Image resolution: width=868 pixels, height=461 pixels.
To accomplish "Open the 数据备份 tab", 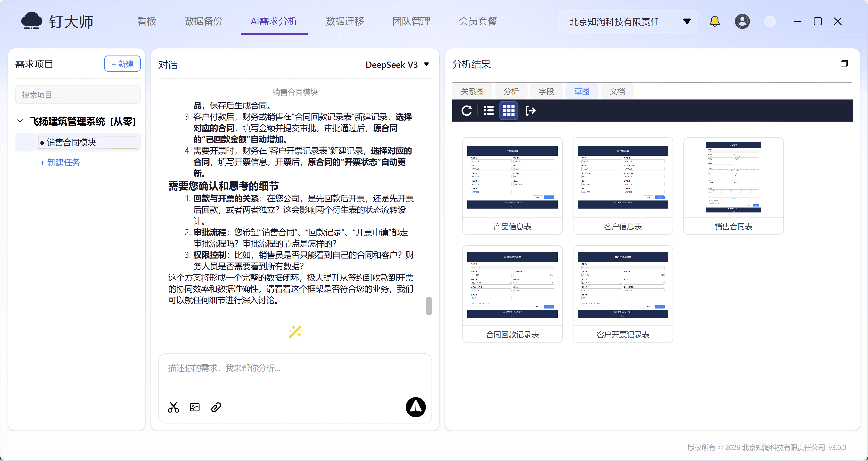I will pyautogui.click(x=203, y=21).
